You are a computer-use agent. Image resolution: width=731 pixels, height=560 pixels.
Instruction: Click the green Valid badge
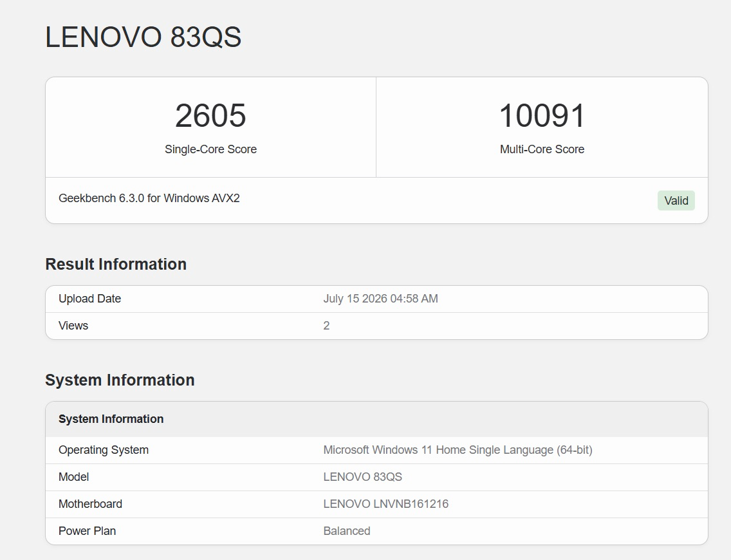676,200
